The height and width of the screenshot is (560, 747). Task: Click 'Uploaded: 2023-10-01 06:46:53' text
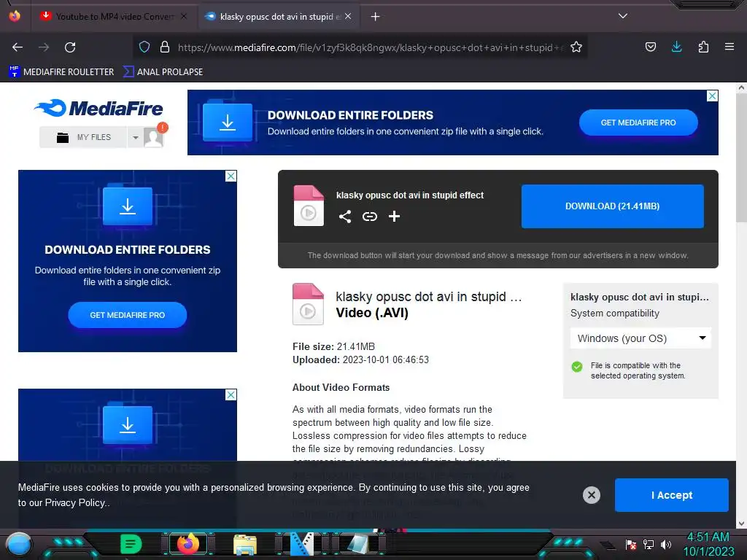[x=360, y=360]
